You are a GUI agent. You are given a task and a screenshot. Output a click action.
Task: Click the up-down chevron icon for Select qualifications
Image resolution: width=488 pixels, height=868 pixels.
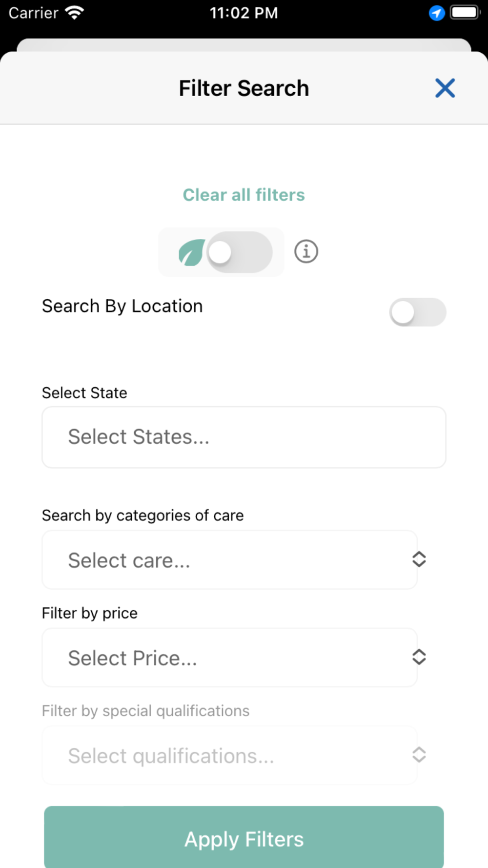coord(419,755)
